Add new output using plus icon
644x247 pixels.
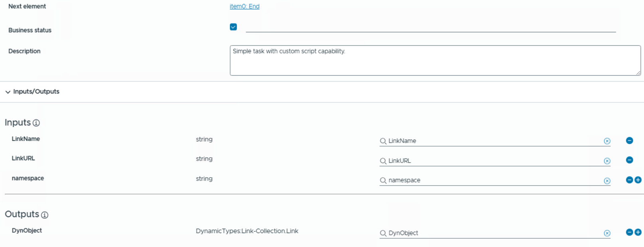click(638, 232)
